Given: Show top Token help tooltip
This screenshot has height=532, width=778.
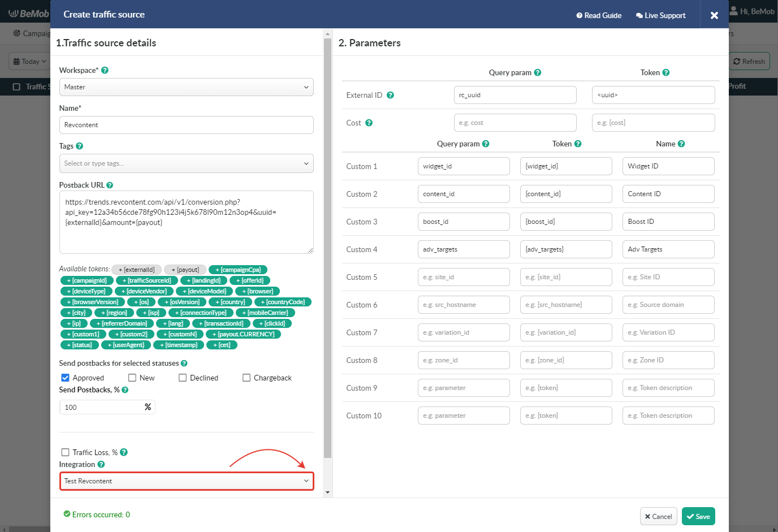Looking at the screenshot, I should tap(666, 72).
